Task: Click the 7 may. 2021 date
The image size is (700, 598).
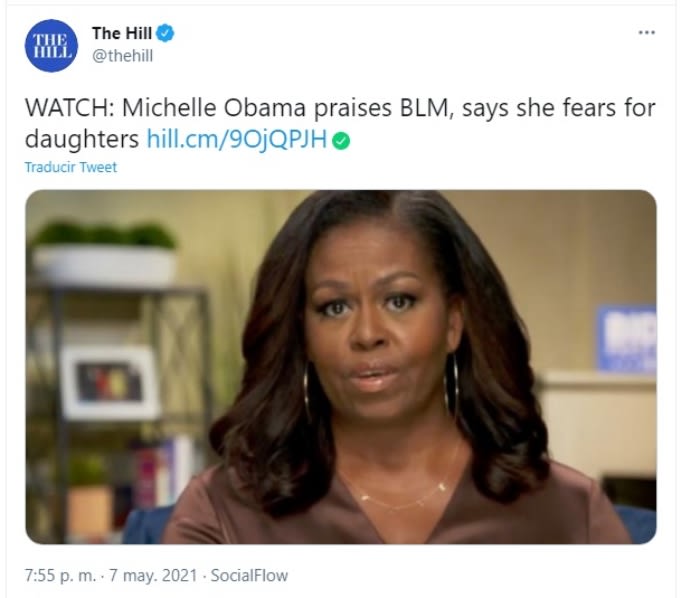Action: click(153, 575)
